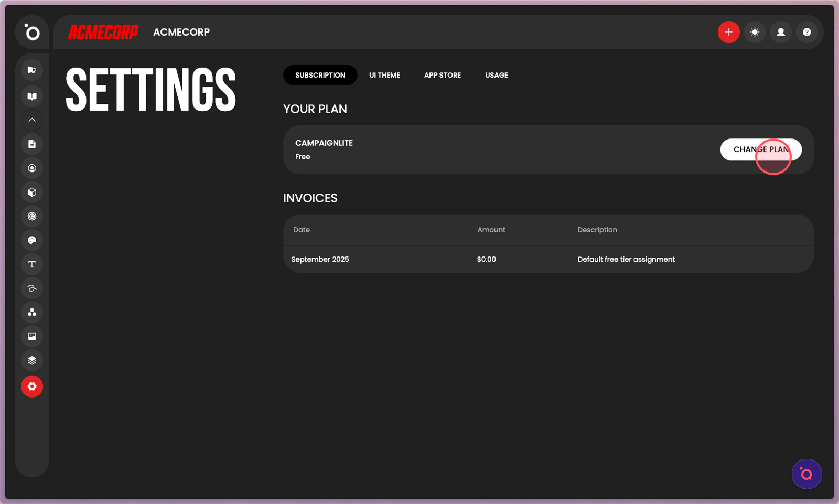
Task: Click the open book icon in sidebar
Action: pos(32,96)
